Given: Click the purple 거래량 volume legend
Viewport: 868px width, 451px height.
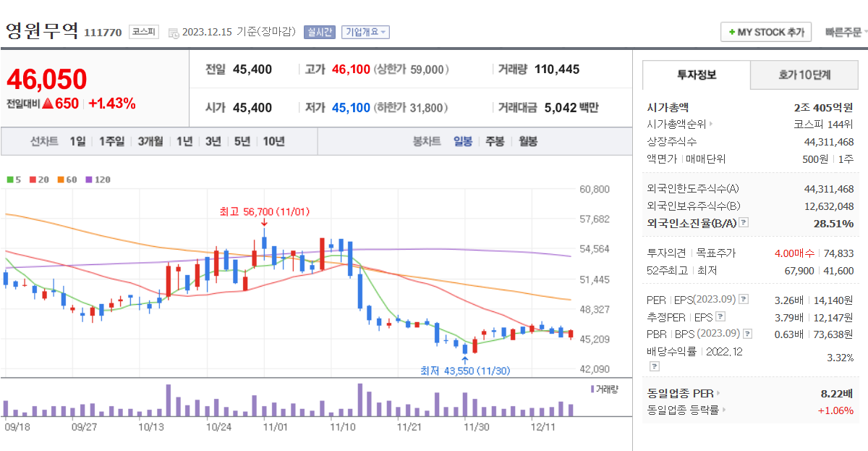Looking at the screenshot, I should [x=605, y=389].
